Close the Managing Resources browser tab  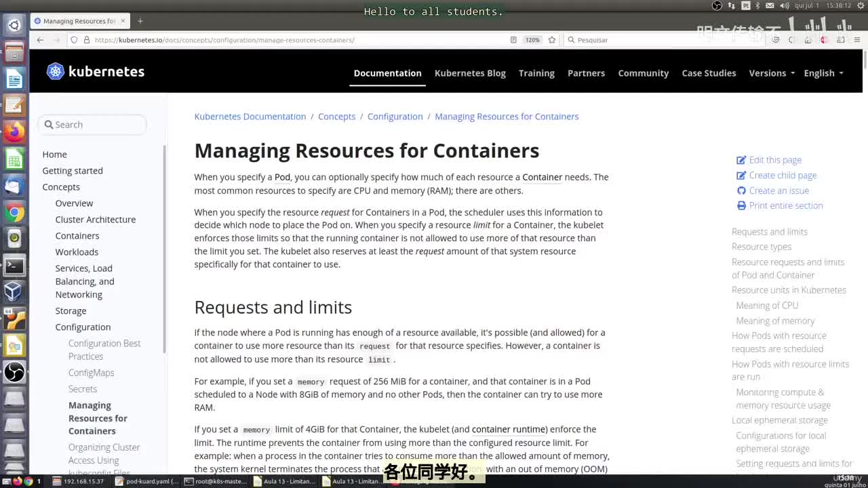[123, 21]
